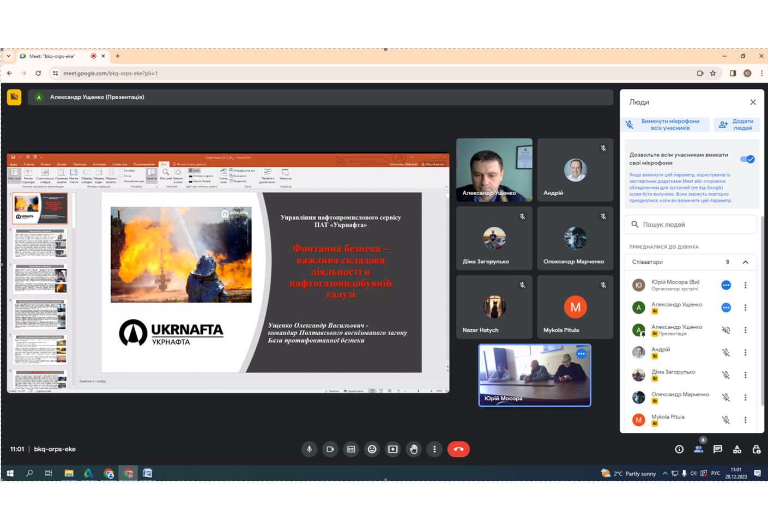Open the Activities shapes icon

click(x=737, y=449)
